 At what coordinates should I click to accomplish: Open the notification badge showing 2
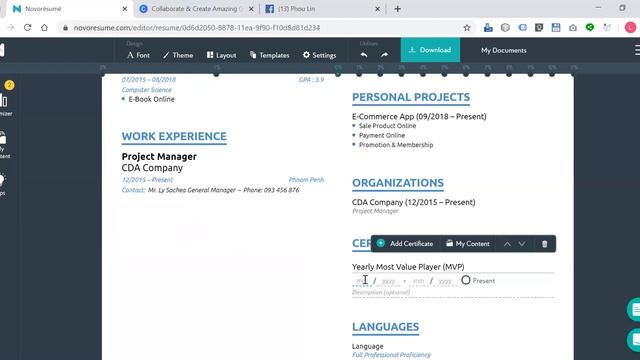(9, 85)
